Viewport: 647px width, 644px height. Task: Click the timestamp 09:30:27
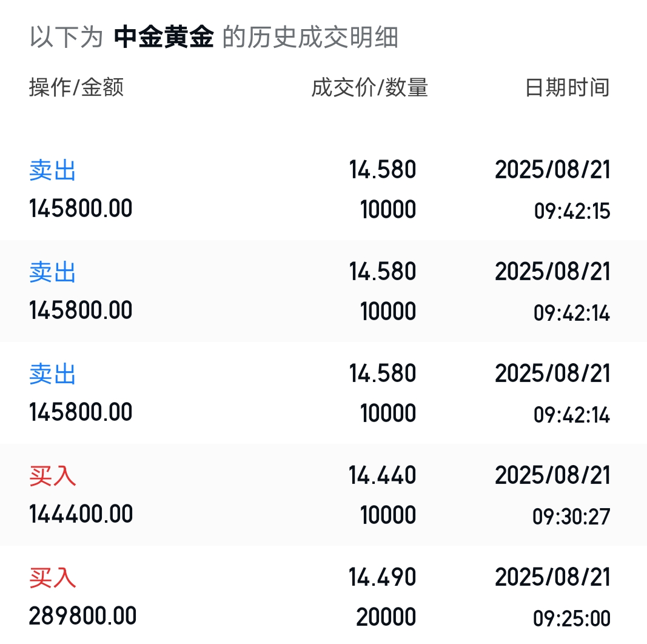pyautogui.click(x=571, y=517)
